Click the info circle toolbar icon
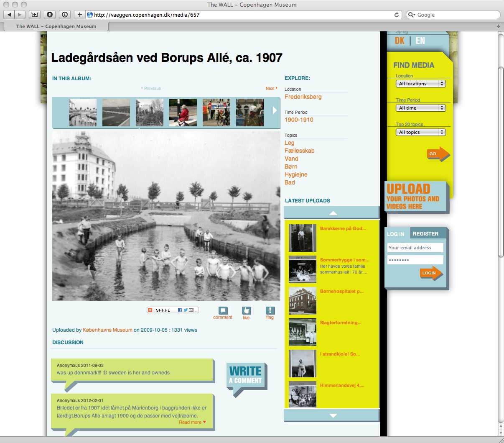The width and height of the screenshot is (504, 443). click(x=65, y=15)
